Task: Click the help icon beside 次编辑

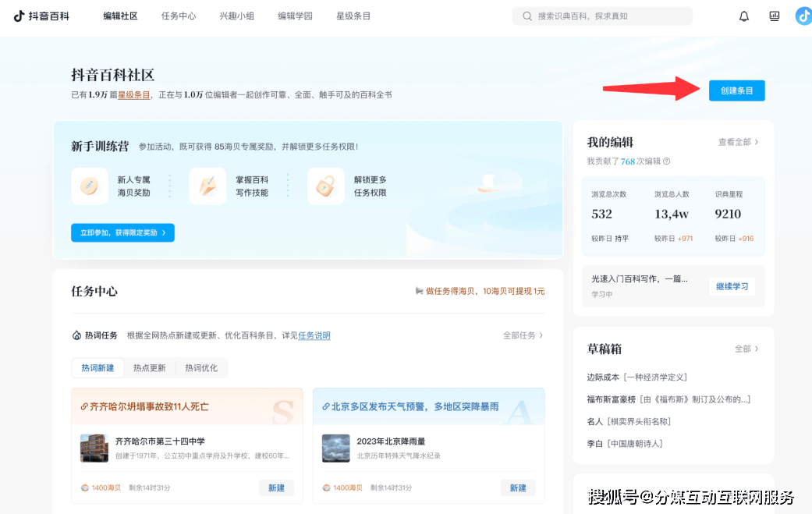Action: pyautogui.click(x=667, y=161)
